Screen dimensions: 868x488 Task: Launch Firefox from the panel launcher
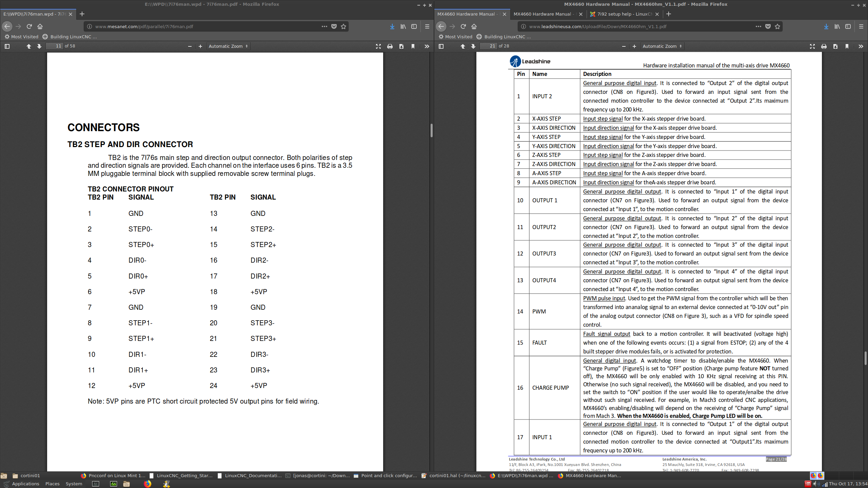pyautogui.click(x=147, y=484)
